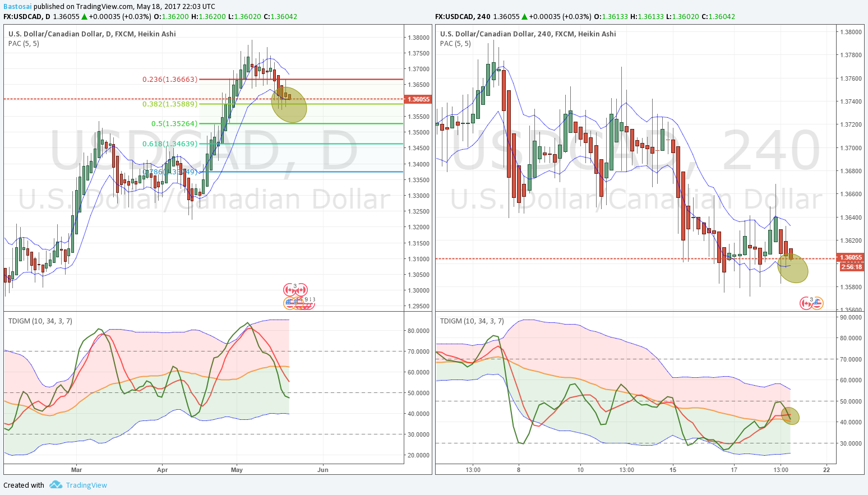This screenshot has height=495, width=868.
Task: Click the 240 chart Heikin Ashi title
Action: tap(528, 34)
